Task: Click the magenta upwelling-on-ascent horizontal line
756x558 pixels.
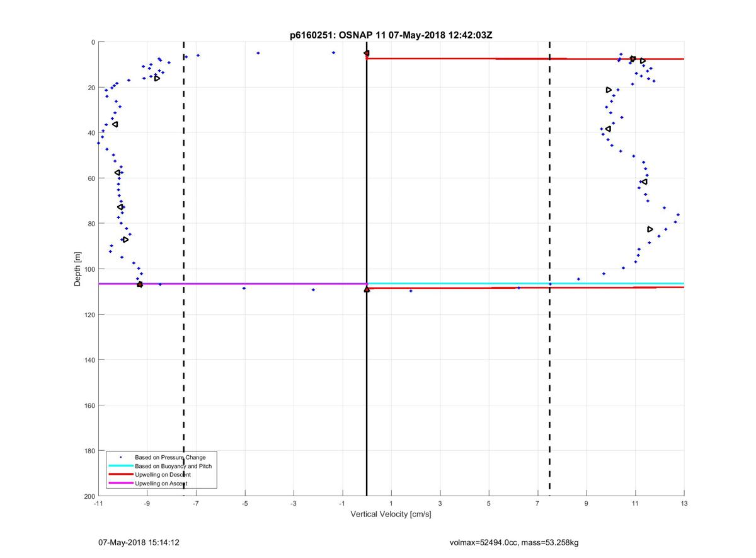Action: 232,284
